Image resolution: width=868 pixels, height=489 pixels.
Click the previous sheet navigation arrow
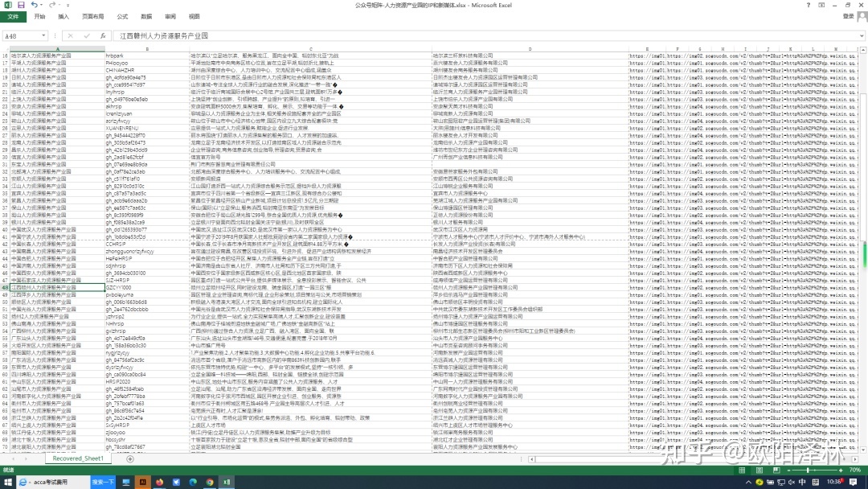pyautogui.click(x=14, y=459)
